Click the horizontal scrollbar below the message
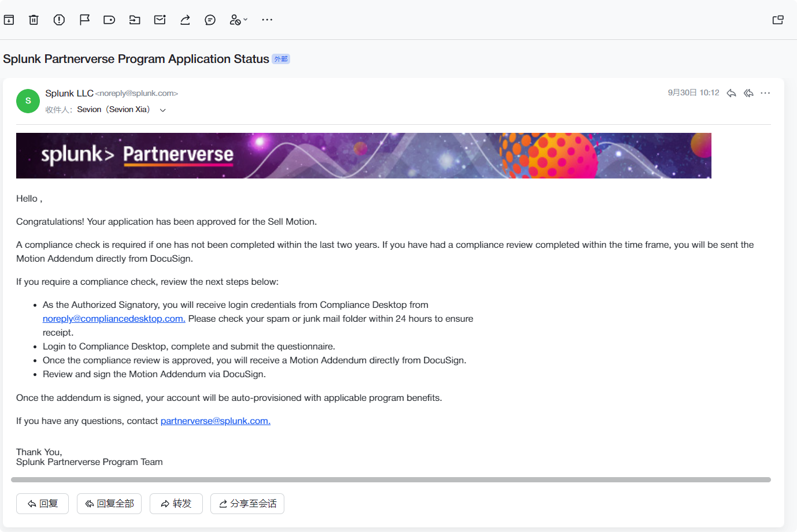This screenshot has width=797, height=532. [x=391, y=479]
